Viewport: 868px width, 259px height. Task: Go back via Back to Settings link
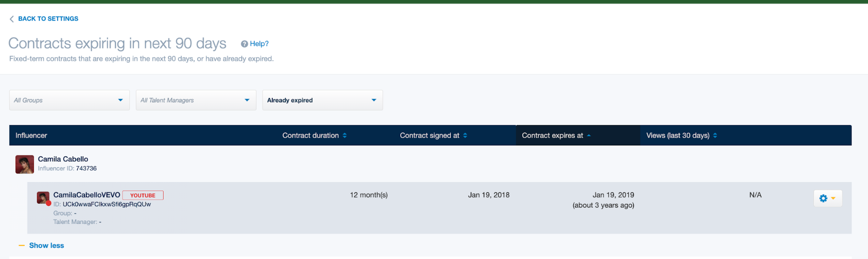click(48, 19)
